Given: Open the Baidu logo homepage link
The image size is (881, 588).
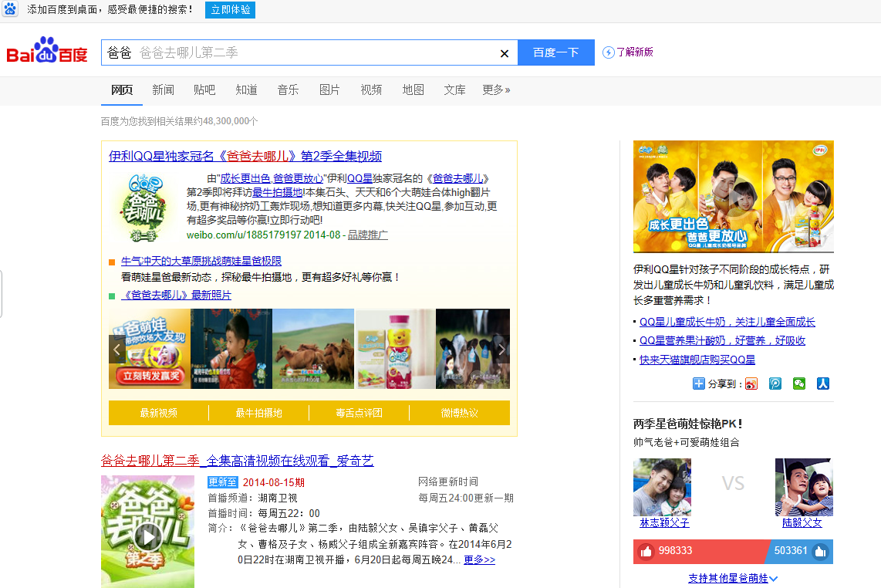Looking at the screenshot, I should pos(47,51).
